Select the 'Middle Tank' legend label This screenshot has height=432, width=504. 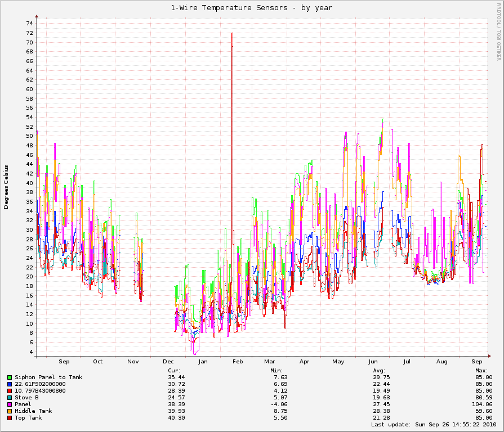pos(33,411)
